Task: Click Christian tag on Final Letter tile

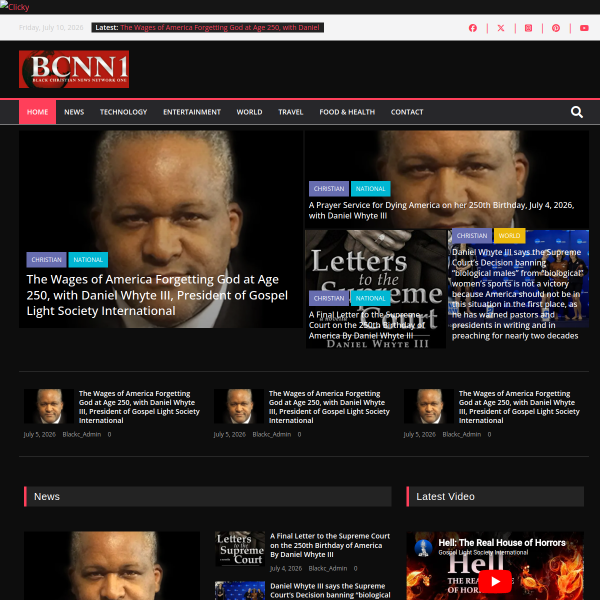Action: click(x=329, y=298)
